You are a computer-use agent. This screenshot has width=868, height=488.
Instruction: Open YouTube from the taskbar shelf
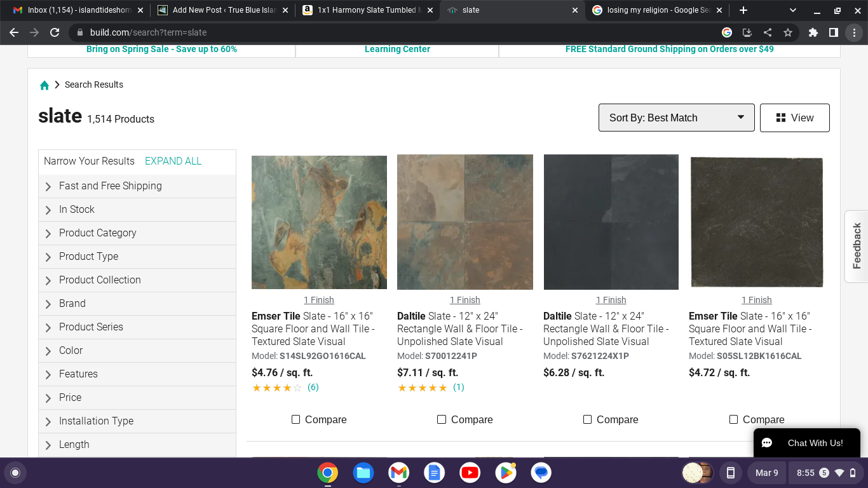tap(470, 473)
